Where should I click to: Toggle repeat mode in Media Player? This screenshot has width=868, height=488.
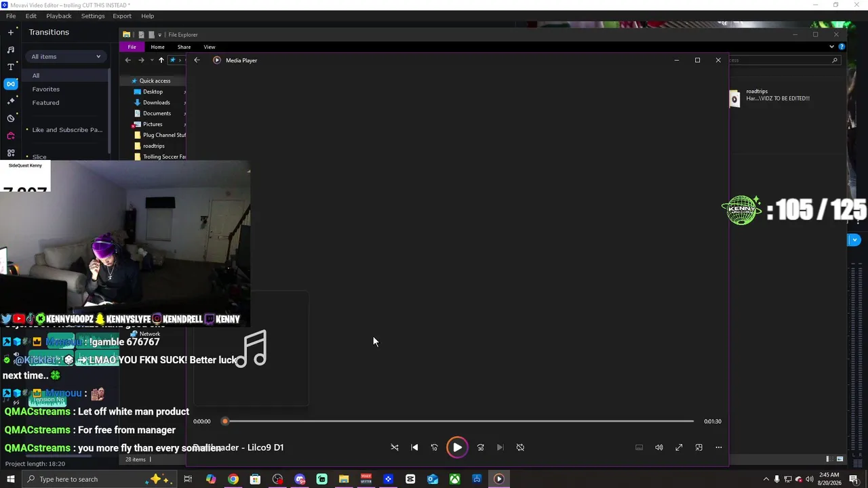(x=520, y=447)
